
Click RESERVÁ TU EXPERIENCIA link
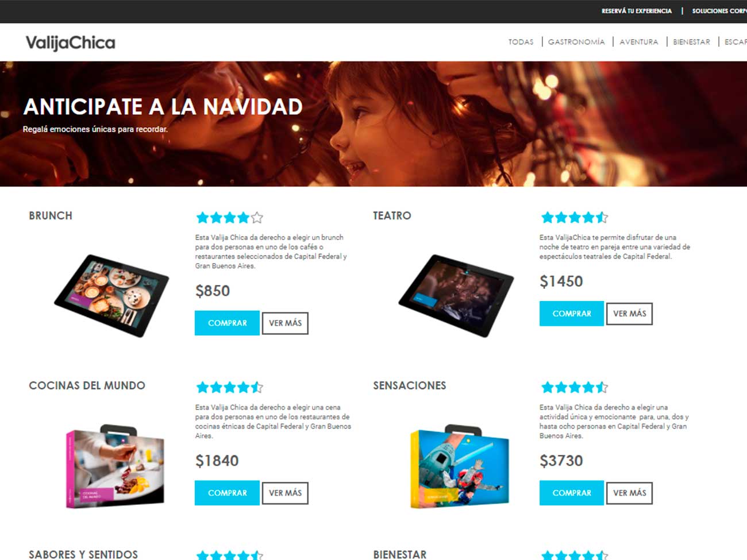coord(637,11)
